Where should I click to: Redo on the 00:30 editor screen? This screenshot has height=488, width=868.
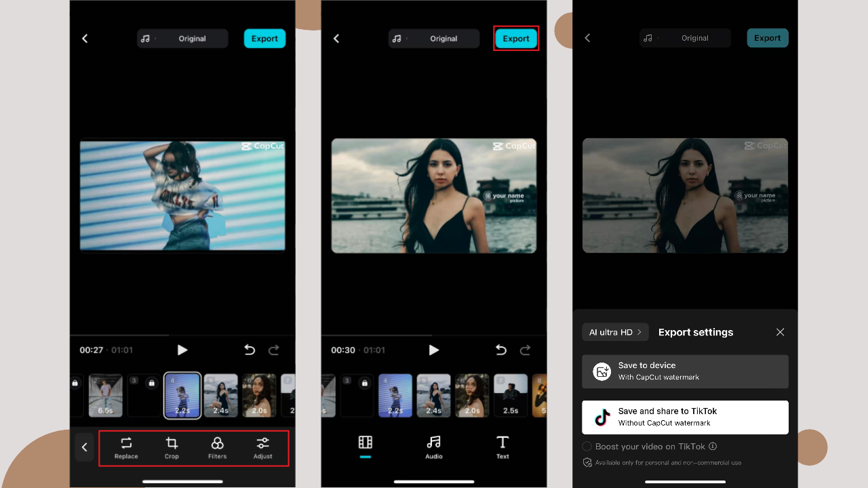pos(526,350)
